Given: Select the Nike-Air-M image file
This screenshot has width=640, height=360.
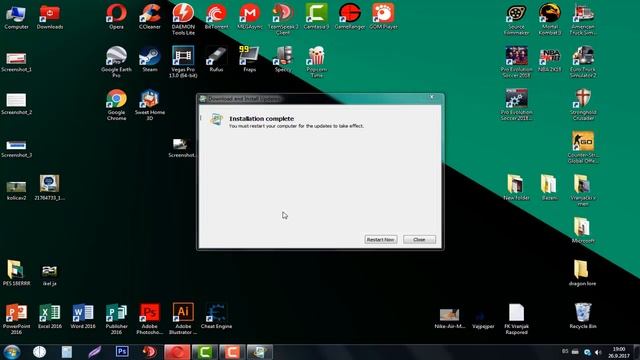Looking at the screenshot, I should coord(449,319).
